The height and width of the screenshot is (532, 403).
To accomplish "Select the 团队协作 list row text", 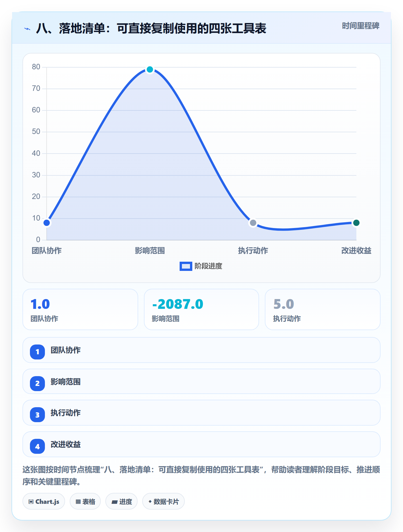I will pos(66,350).
